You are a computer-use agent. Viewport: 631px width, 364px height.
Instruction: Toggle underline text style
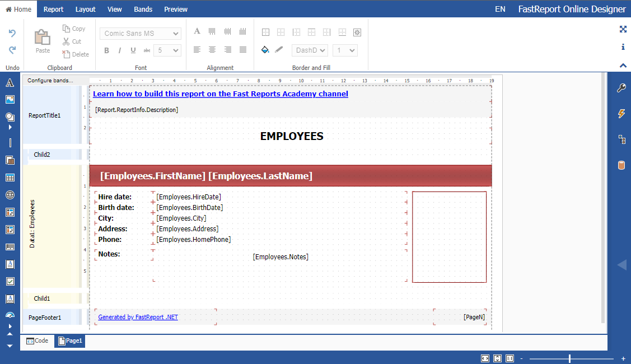pyautogui.click(x=133, y=50)
